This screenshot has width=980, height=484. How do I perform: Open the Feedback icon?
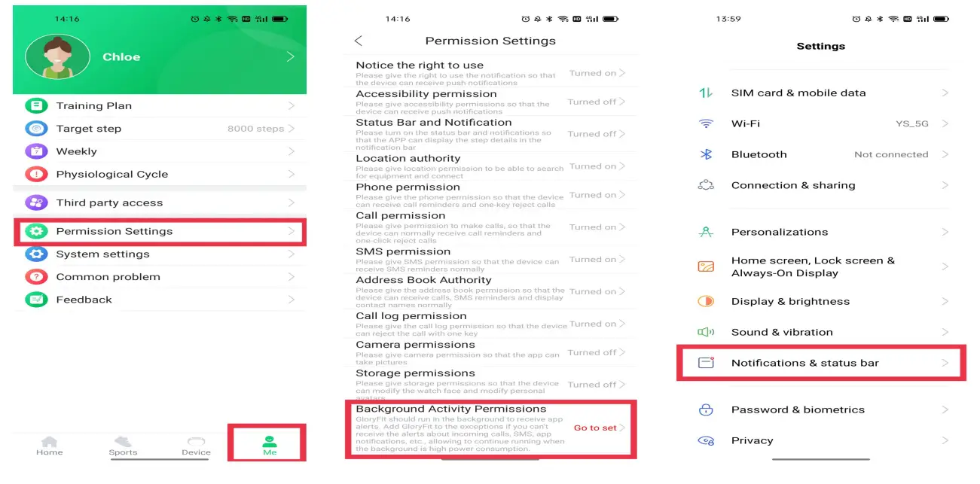pos(36,300)
